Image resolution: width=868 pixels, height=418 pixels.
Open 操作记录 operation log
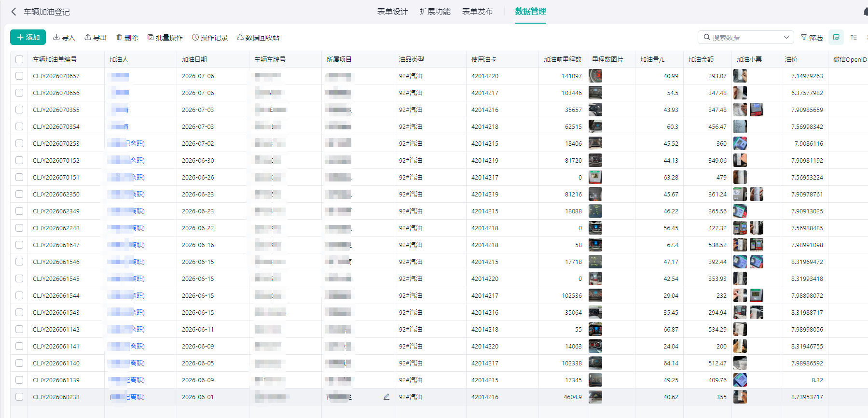click(210, 37)
